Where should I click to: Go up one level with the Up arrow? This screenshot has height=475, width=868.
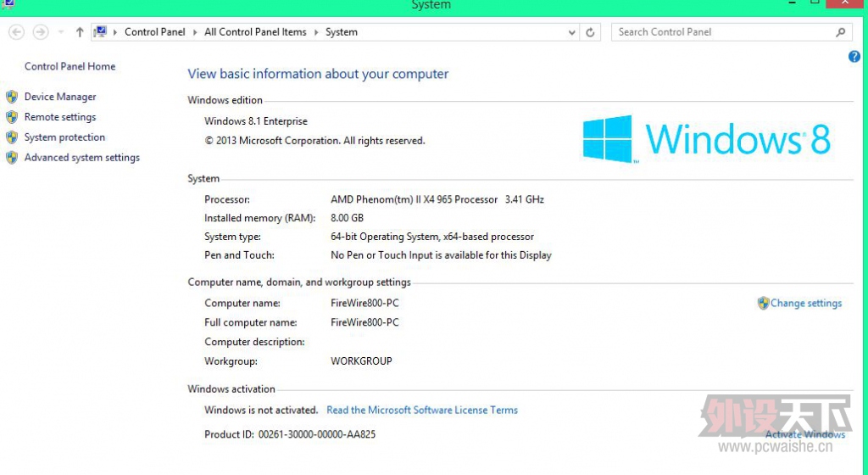pos(80,32)
